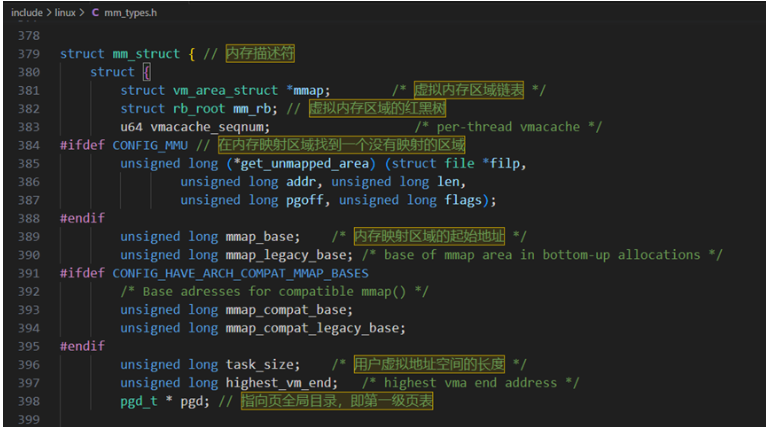
Task: Click the C file-type icon in breadcrumb
Action: tap(95, 13)
